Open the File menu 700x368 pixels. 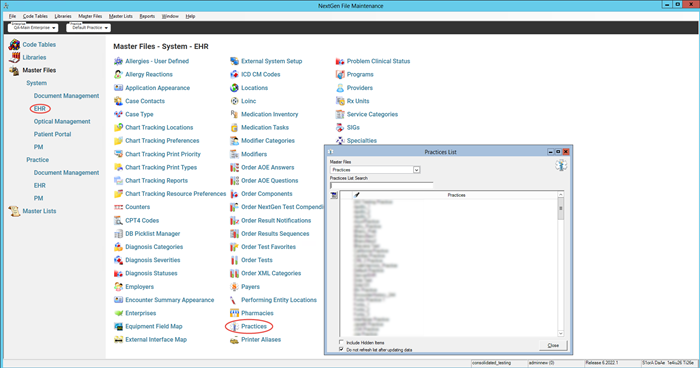click(x=12, y=16)
